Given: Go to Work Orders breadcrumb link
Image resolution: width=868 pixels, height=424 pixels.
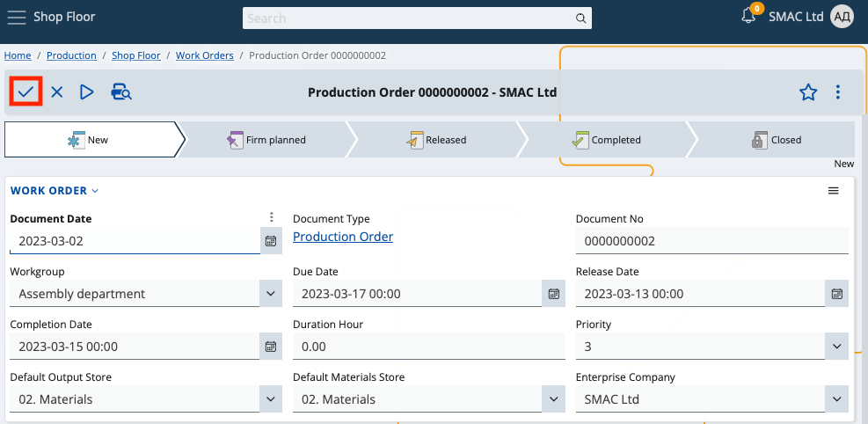Looking at the screenshot, I should pos(204,55).
